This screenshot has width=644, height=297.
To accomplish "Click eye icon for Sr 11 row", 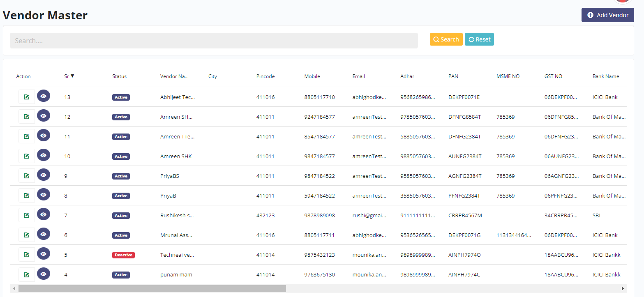I will coord(44,135).
